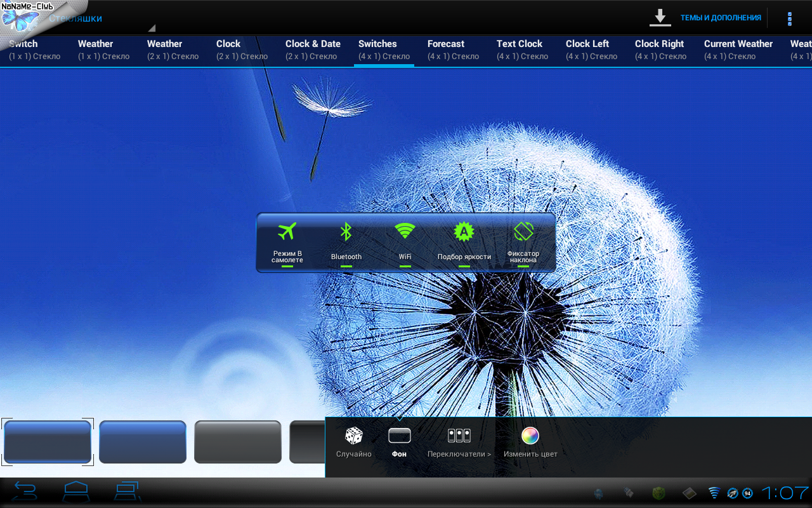Switch to the Forecast tab

coord(453,50)
